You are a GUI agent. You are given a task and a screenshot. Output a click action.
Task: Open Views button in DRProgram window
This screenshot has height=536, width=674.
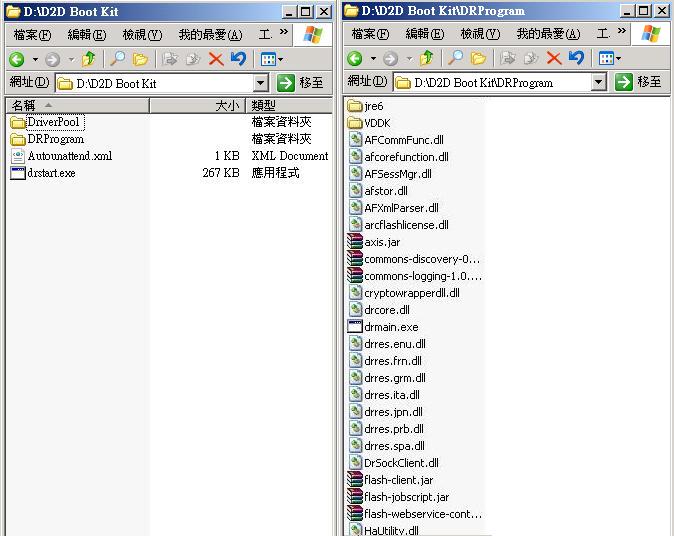click(609, 58)
